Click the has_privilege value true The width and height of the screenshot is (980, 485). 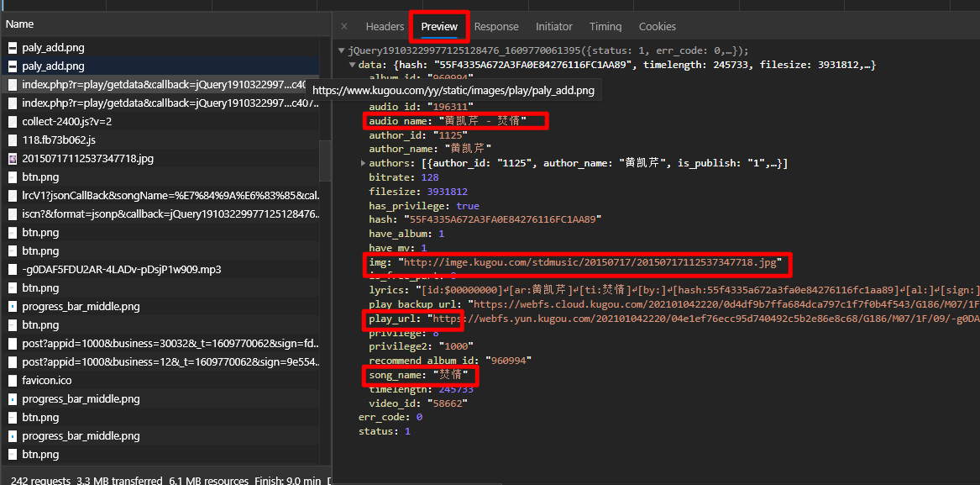click(x=468, y=206)
